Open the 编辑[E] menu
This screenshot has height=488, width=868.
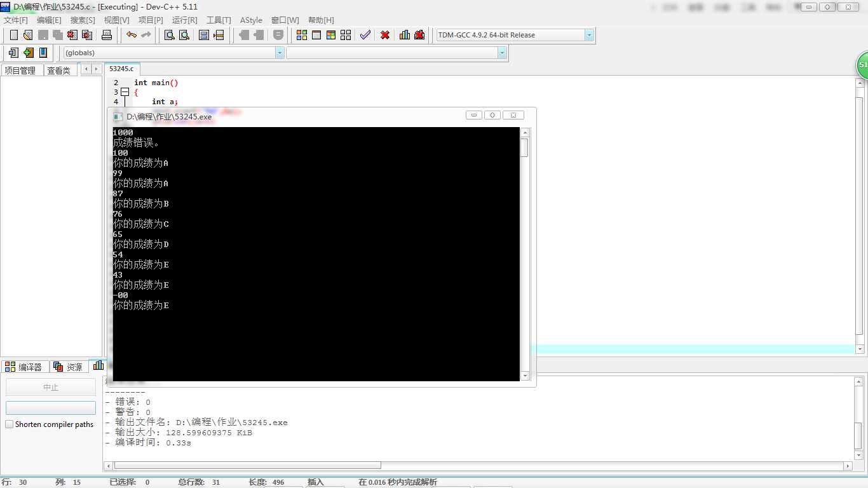(x=49, y=20)
